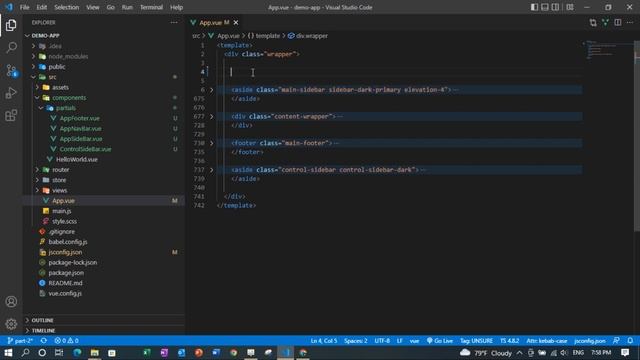Click Tag: UNSURE status item
This screenshot has width=640, height=360.
pos(476,340)
